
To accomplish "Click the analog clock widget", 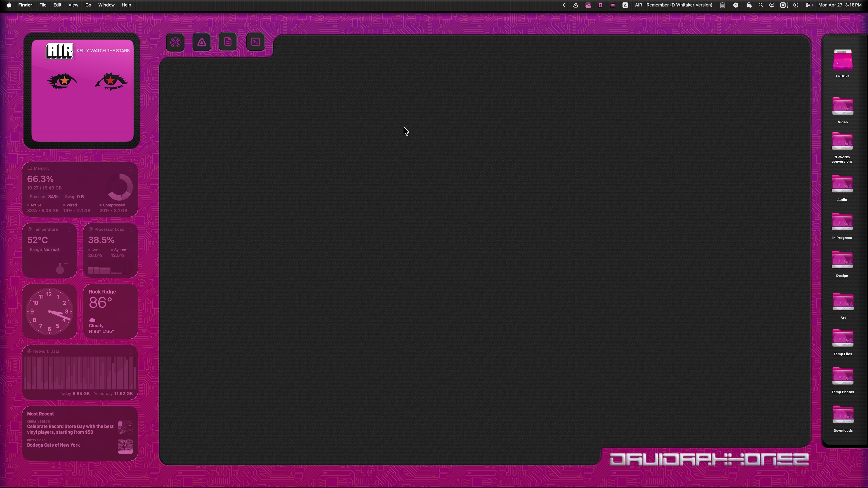I will (50, 312).
